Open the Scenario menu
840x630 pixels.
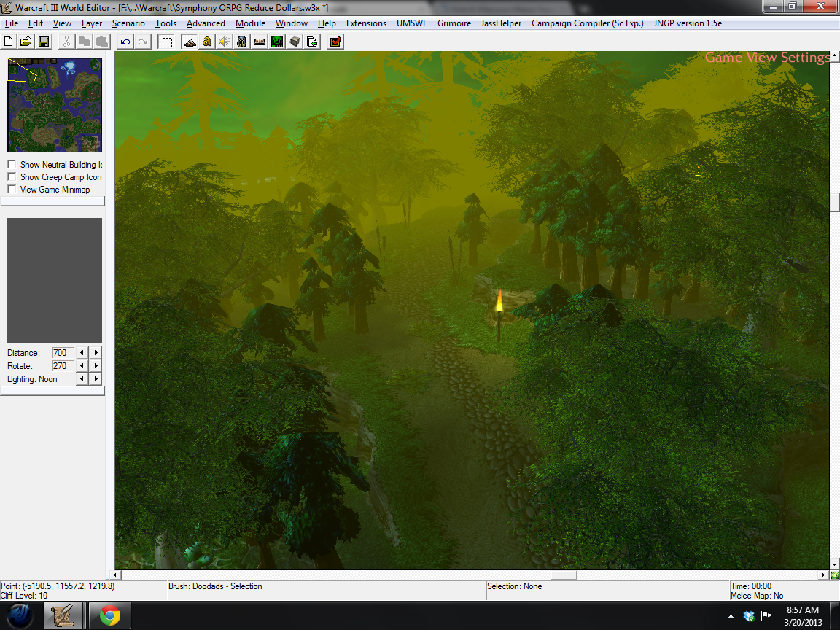point(128,23)
